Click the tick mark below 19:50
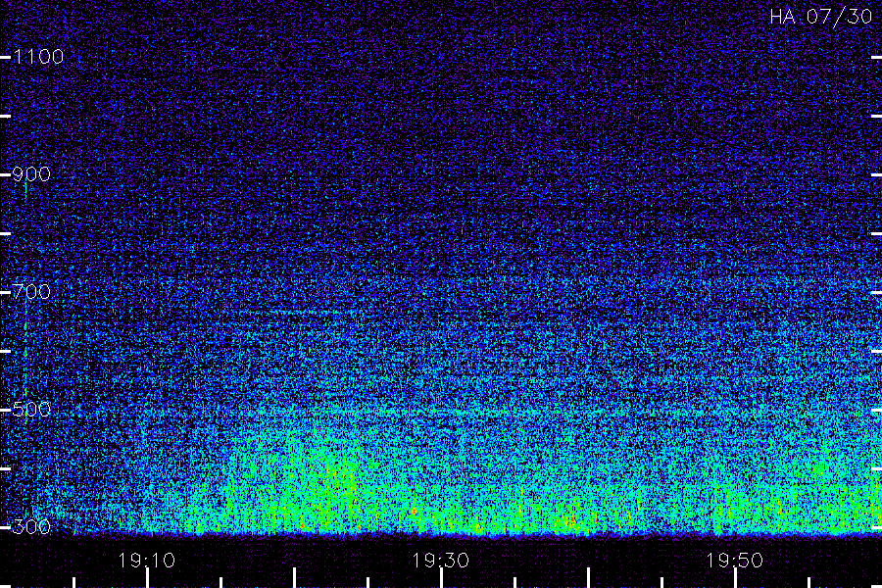 click(x=735, y=578)
